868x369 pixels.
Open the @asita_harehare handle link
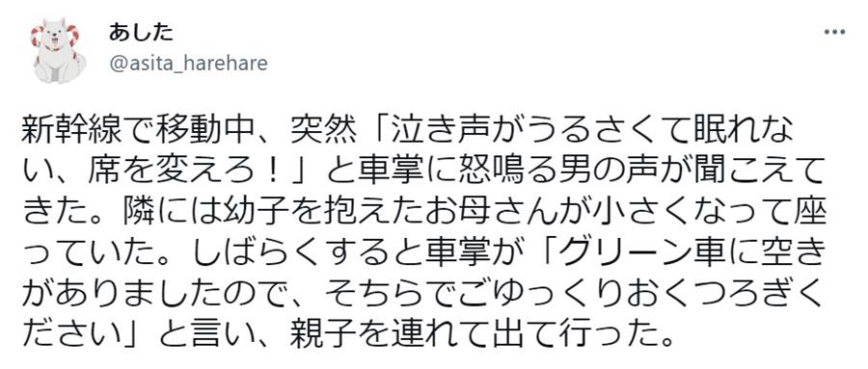tap(188, 64)
